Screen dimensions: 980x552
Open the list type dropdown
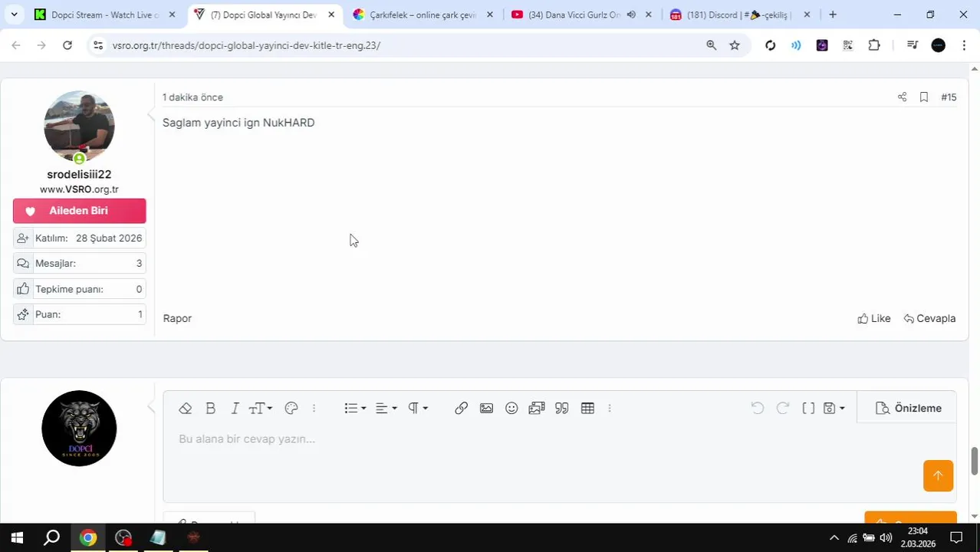[355, 409]
